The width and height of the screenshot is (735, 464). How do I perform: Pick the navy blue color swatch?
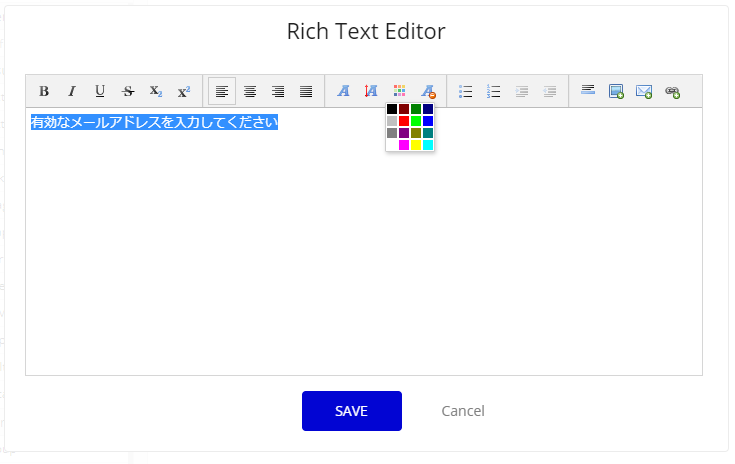(x=428, y=109)
